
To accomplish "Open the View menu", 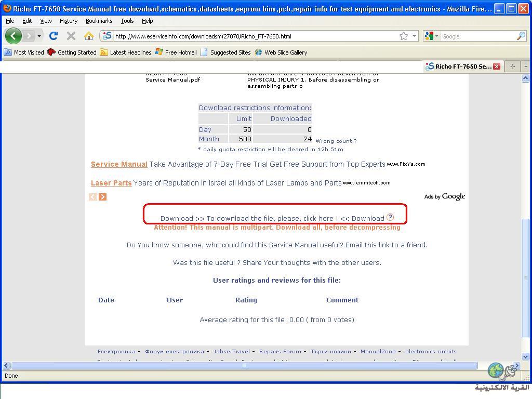I will tap(46, 21).
